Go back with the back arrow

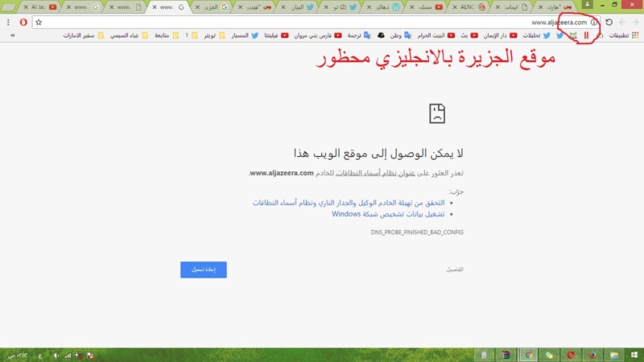[x=622, y=23]
